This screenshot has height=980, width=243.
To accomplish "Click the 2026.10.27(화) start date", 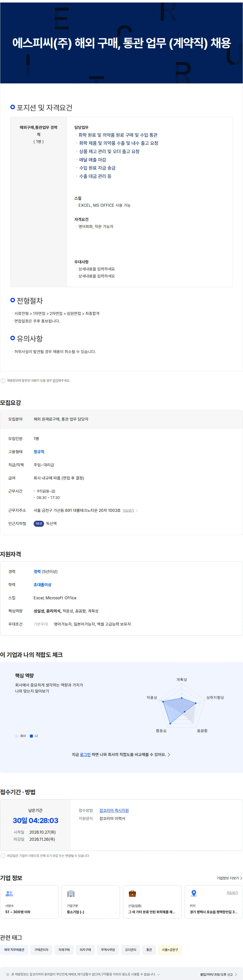I will [x=42, y=832].
